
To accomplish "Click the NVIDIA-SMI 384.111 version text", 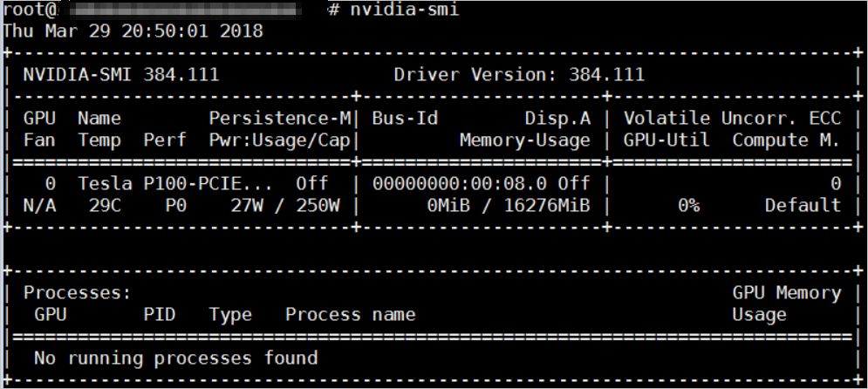I will (121, 75).
